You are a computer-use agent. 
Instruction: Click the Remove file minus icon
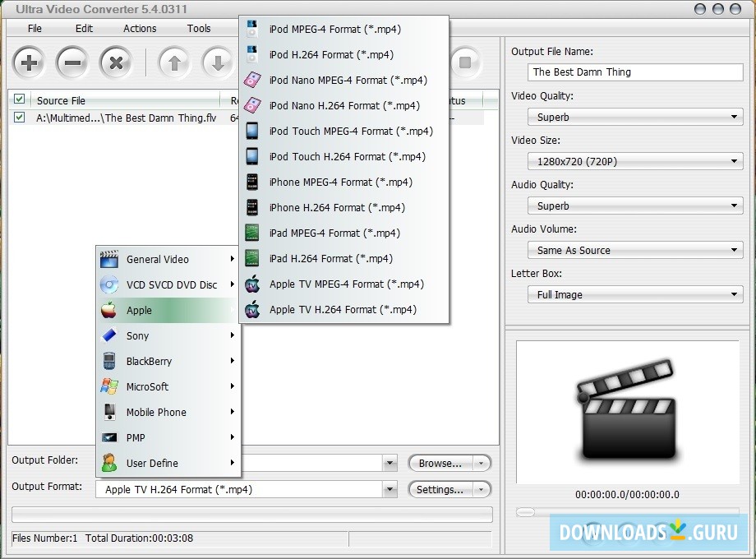tap(71, 62)
